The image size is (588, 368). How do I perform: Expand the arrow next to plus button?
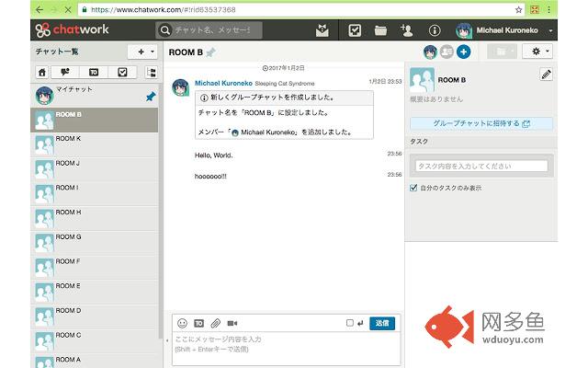pos(153,52)
